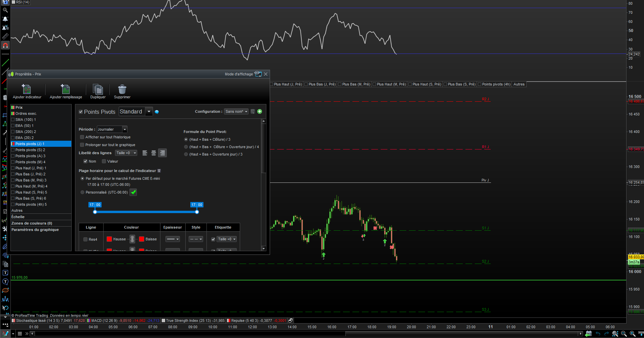The height and width of the screenshot is (338, 644).
Task: Enable 'Afficher sur tout l'historique' checkbox
Action: click(x=82, y=137)
